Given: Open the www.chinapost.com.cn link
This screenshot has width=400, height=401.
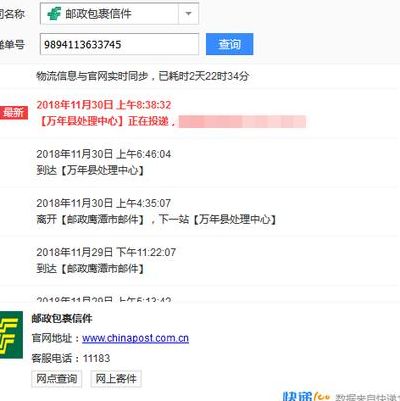Looking at the screenshot, I should (x=135, y=338).
